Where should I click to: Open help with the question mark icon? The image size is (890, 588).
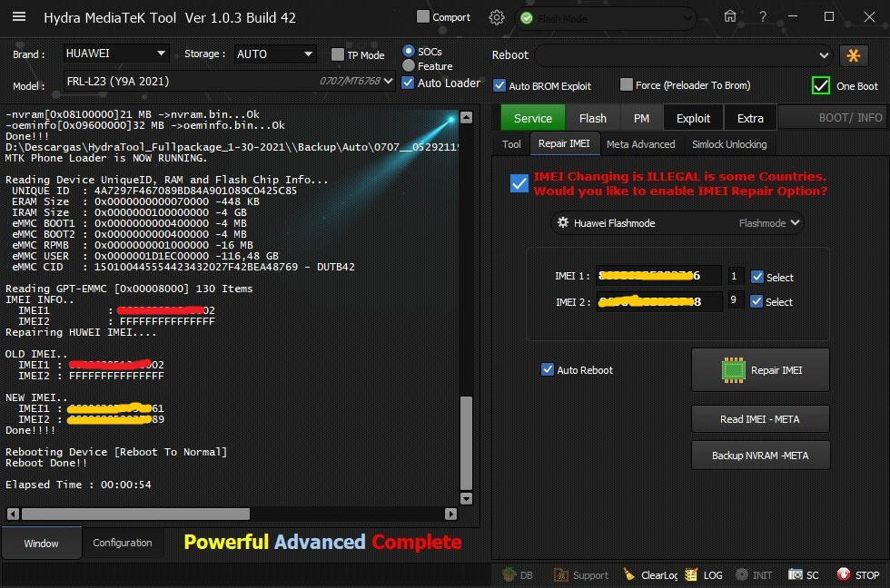click(x=762, y=17)
